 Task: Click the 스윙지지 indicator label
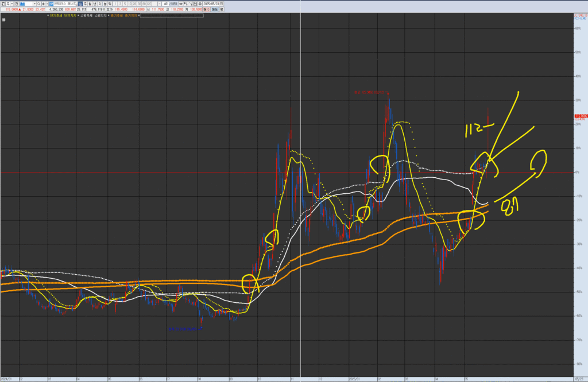pos(100,15)
